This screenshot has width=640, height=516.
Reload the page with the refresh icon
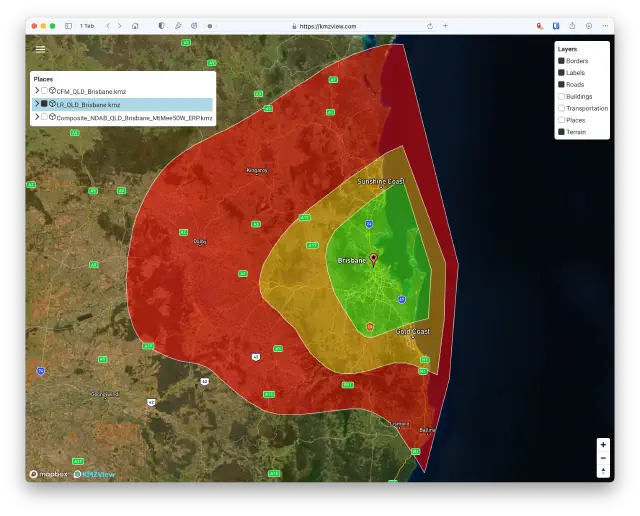[430, 26]
